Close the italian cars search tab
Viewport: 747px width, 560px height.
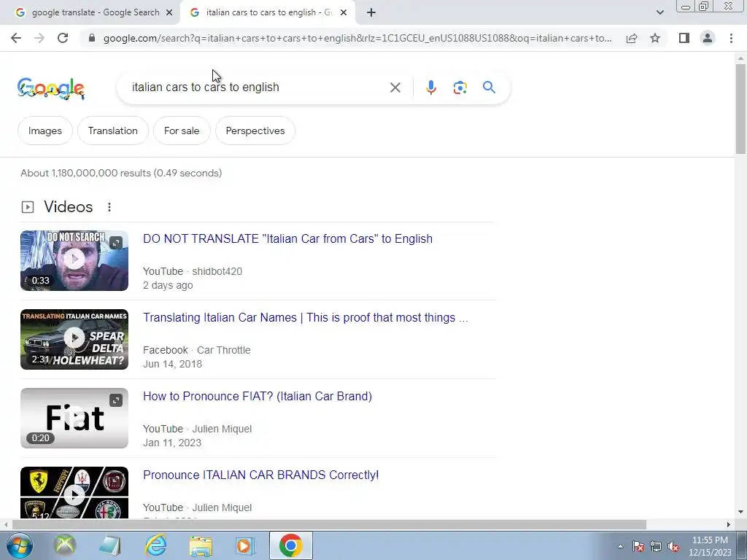[344, 13]
